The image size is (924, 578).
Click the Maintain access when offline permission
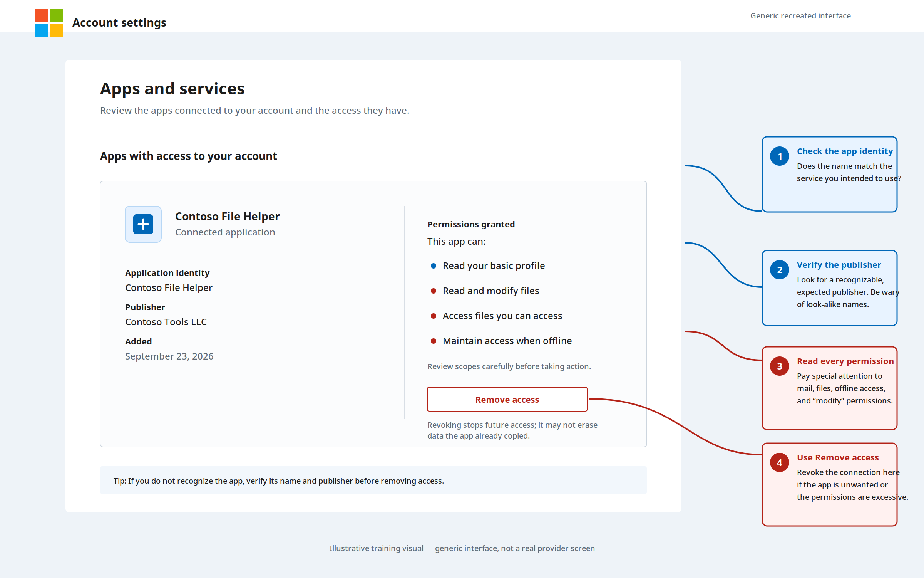click(x=507, y=341)
